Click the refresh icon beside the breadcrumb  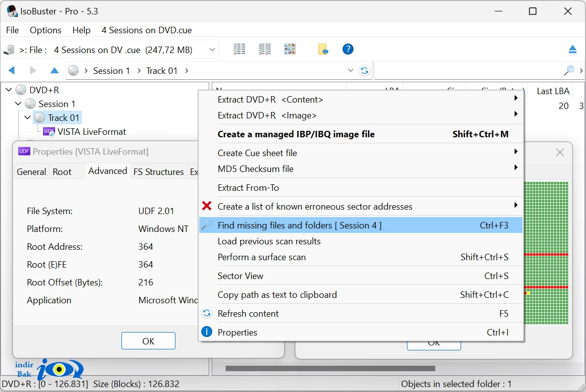[x=364, y=70]
